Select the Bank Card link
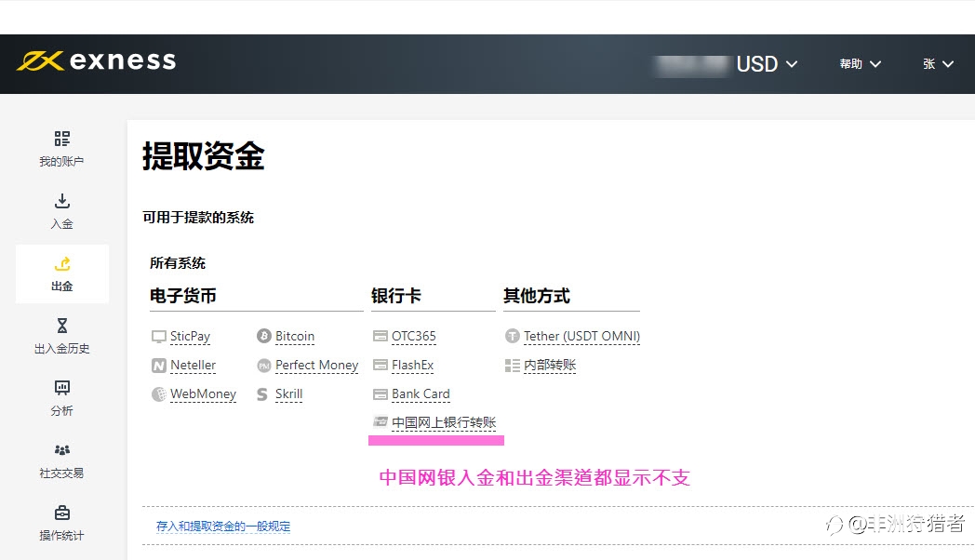Screen dimensions: 975x560 pos(421,394)
